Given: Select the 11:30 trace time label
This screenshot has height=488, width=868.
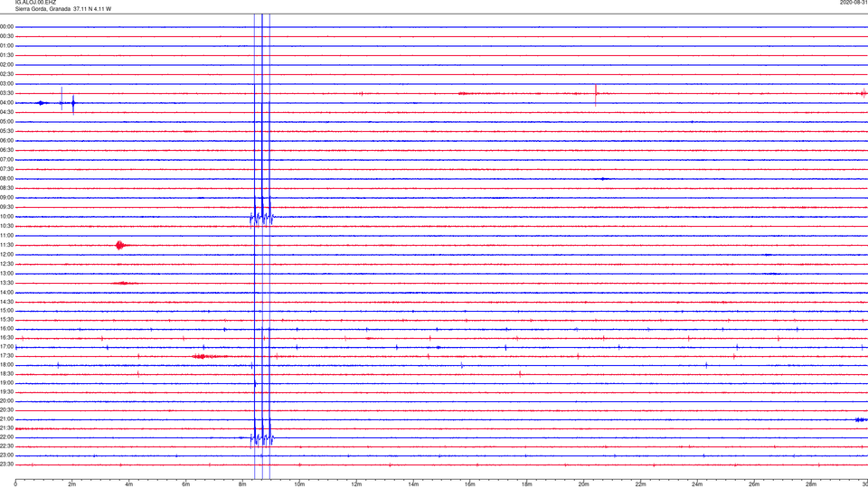Looking at the screenshot, I should coord(6,245).
